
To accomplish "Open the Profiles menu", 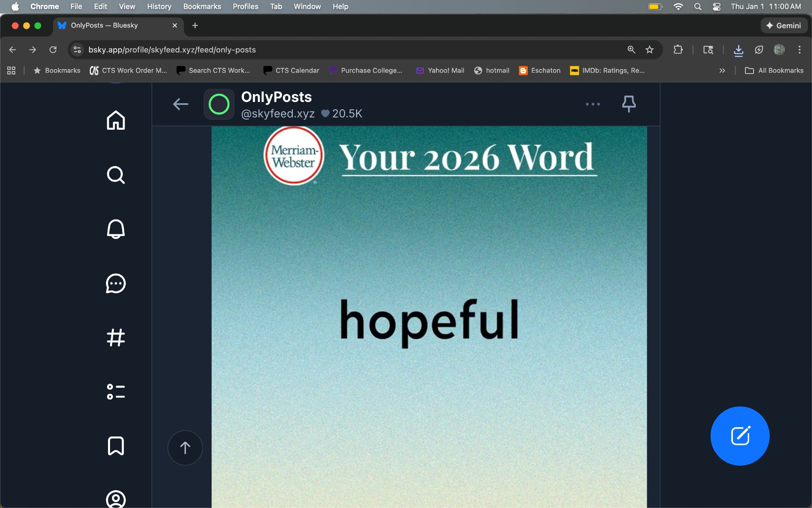I will (x=245, y=7).
